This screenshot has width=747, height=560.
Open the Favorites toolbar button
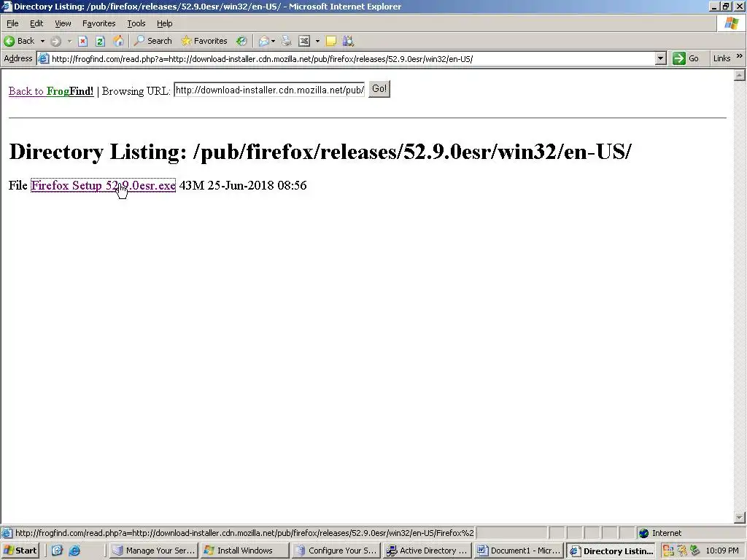204,41
